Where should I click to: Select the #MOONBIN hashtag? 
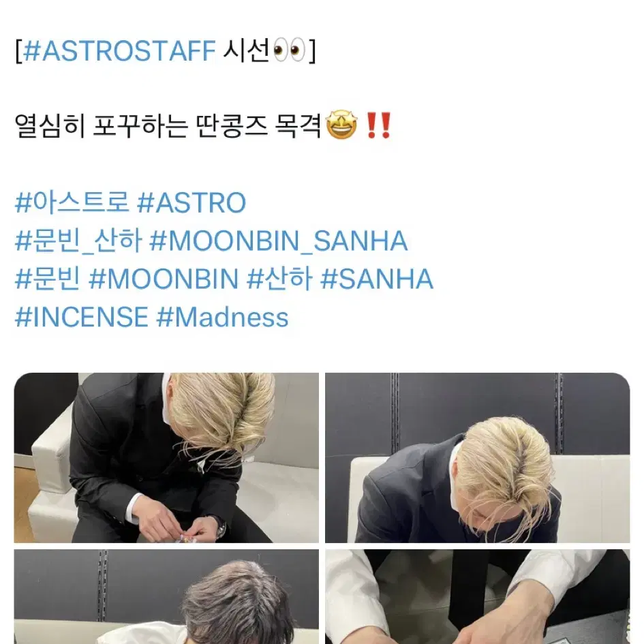pos(164,279)
